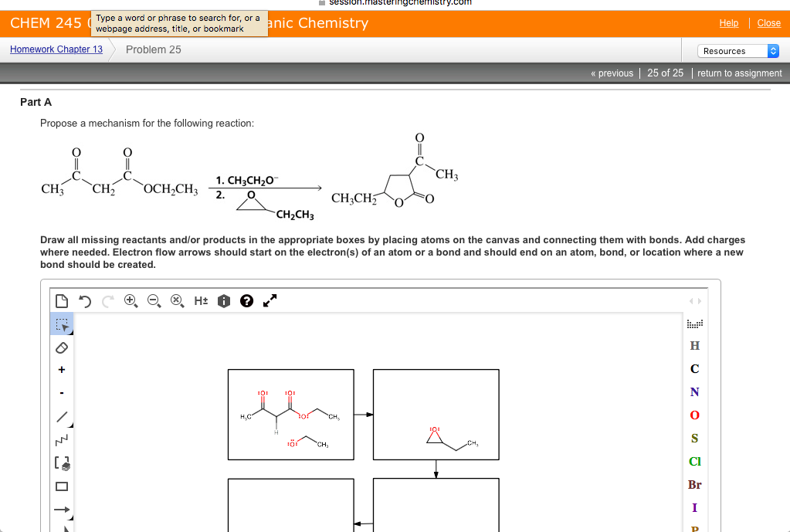
Task: Click the Reset Zoom icon
Action: click(177, 300)
